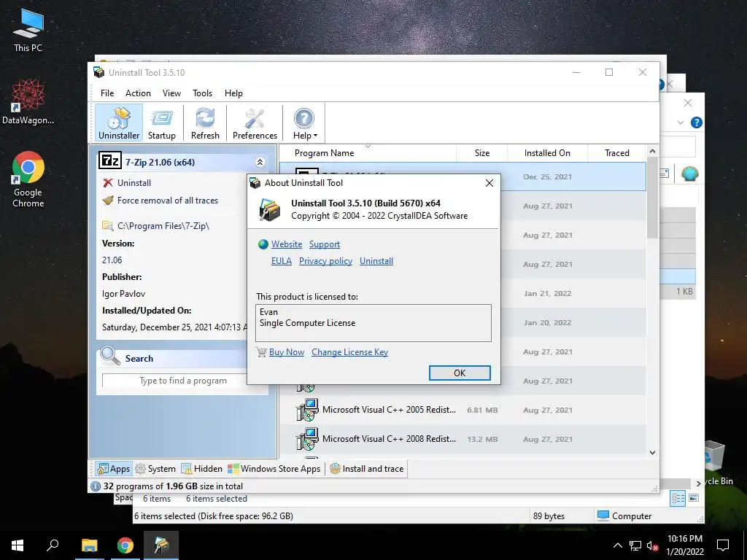Sort by Size column header
Screen dimensions: 747x560
482,153
